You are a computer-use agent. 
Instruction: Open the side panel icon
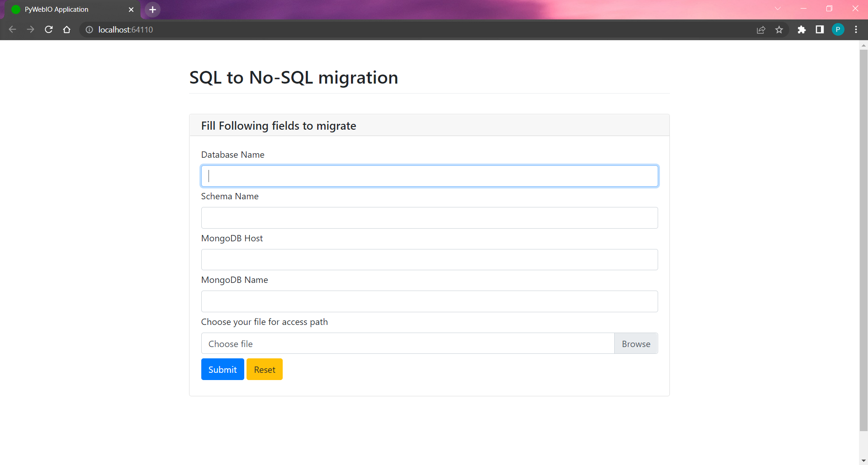[820, 29]
